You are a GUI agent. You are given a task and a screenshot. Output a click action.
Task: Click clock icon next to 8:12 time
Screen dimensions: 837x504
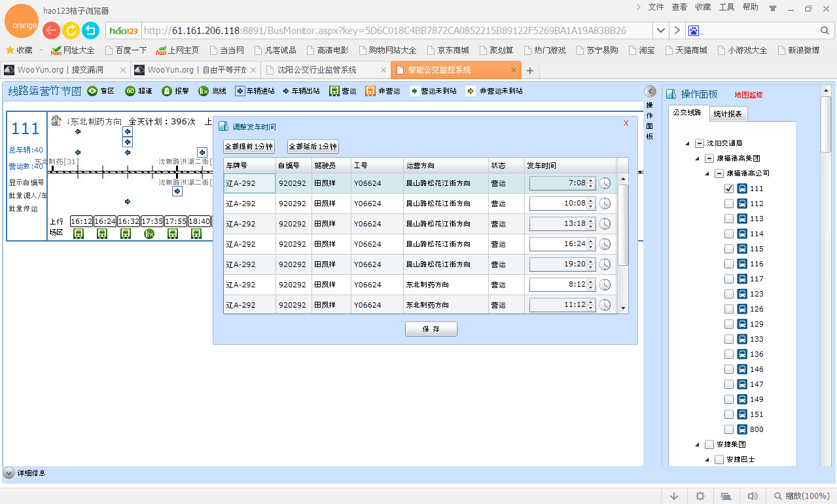click(605, 285)
